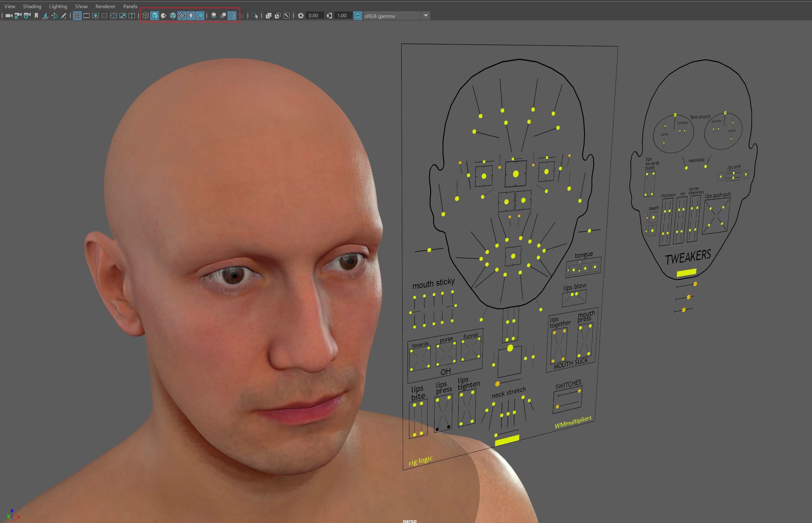Open the Shading menu

click(x=32, y=6)
